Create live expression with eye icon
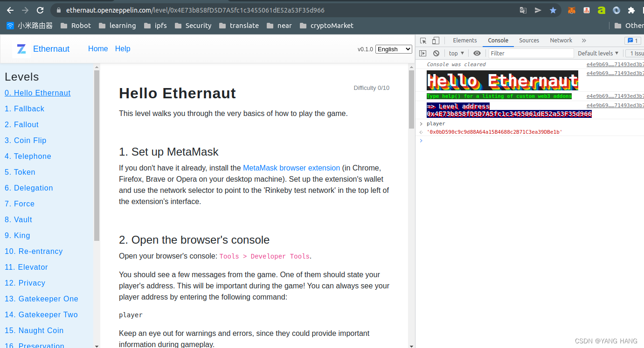644x348 pixels. coord(477,54)
